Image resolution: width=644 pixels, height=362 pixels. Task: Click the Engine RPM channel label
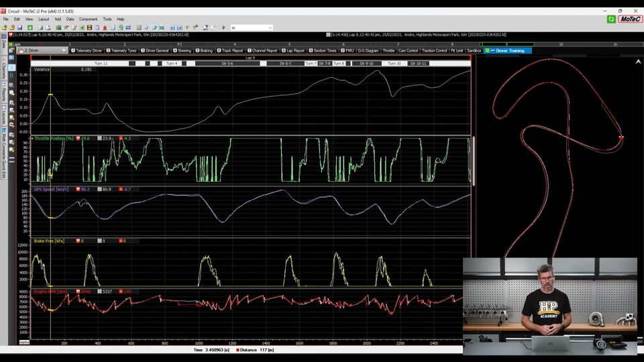pos(50,292)
